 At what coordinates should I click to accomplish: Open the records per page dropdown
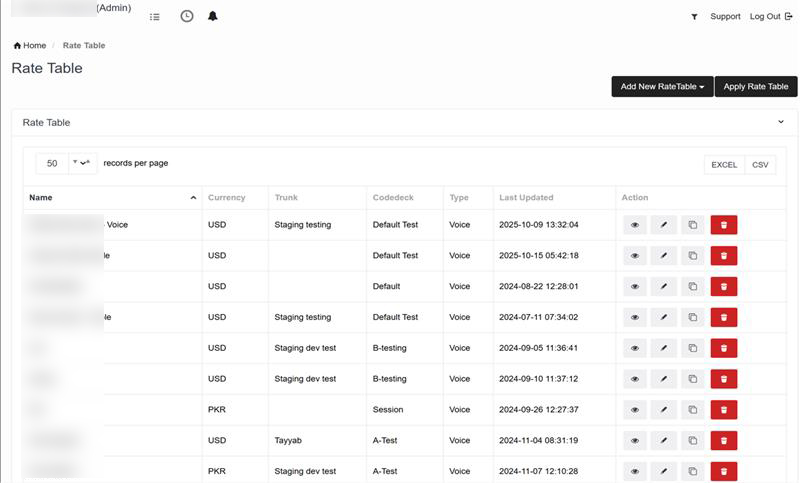[66, 163]
